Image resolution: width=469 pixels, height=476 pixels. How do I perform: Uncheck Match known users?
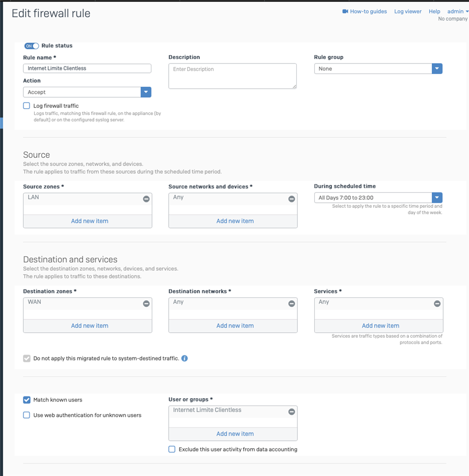tap(27, 400)
